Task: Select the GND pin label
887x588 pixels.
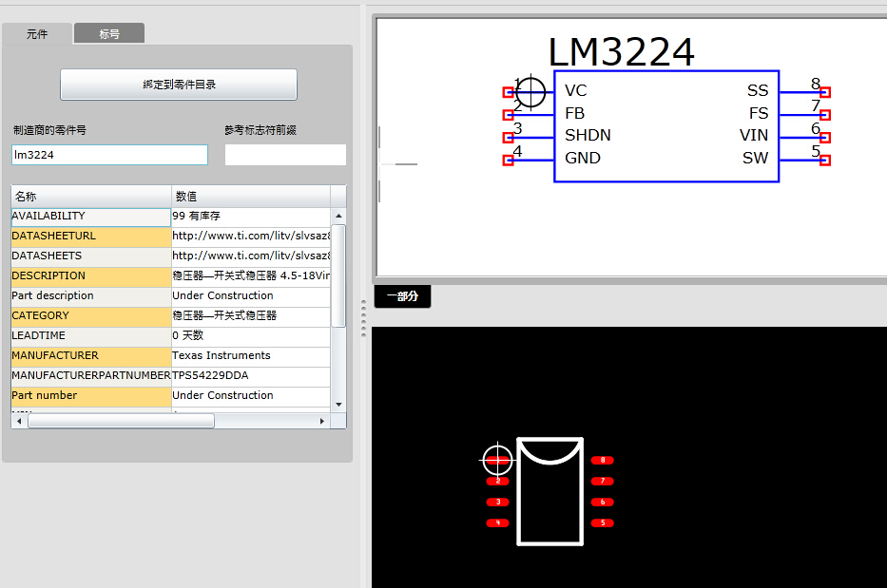Action: point(583,159)
